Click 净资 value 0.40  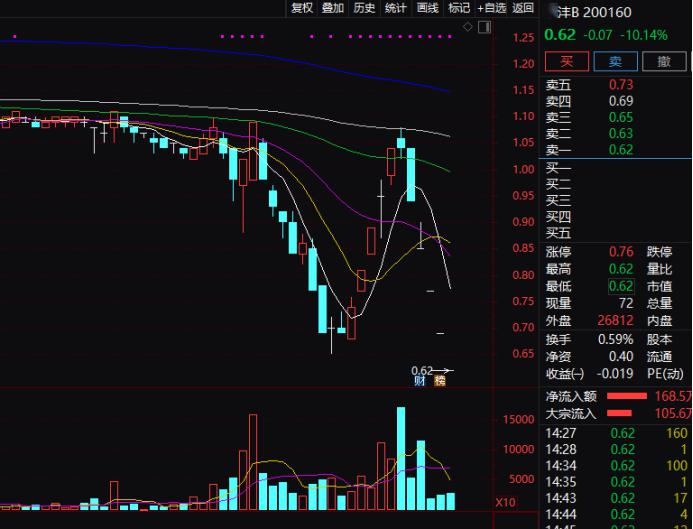(621, 357)
